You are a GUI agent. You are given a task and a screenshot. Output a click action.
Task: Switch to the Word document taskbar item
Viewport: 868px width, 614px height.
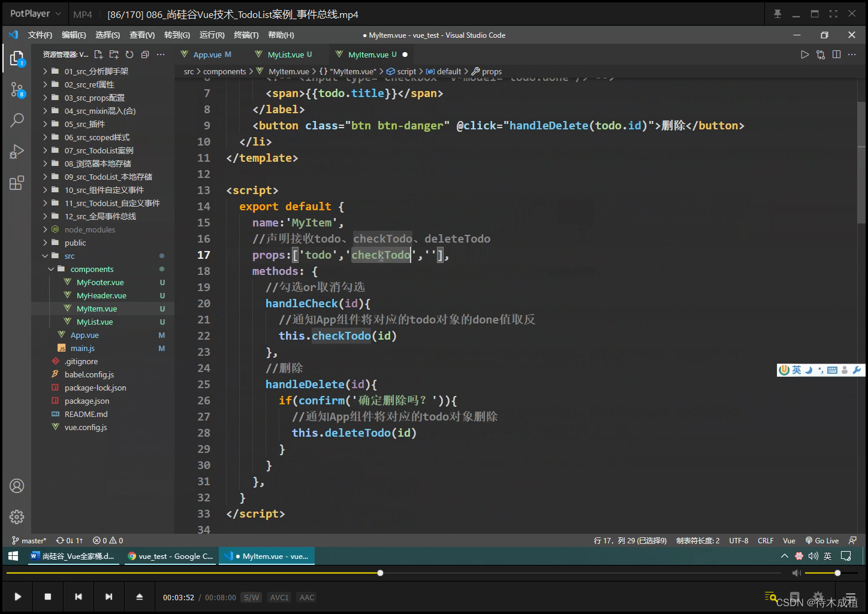coord(73,556)
